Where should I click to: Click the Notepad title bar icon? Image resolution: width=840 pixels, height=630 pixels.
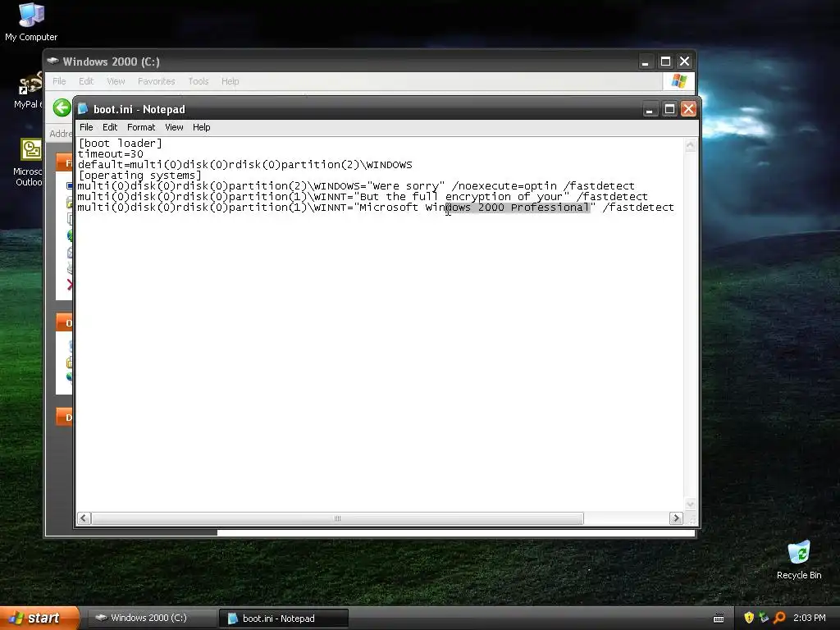coord(83,109)
